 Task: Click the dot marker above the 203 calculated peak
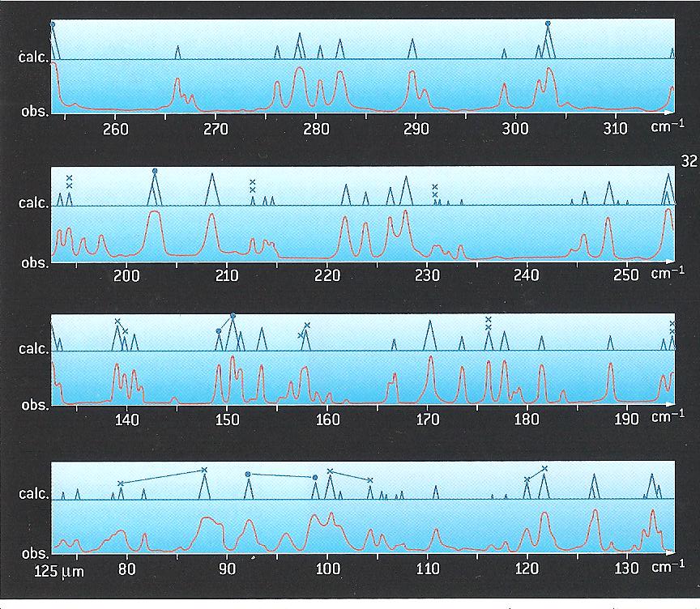tap(155, 171)
